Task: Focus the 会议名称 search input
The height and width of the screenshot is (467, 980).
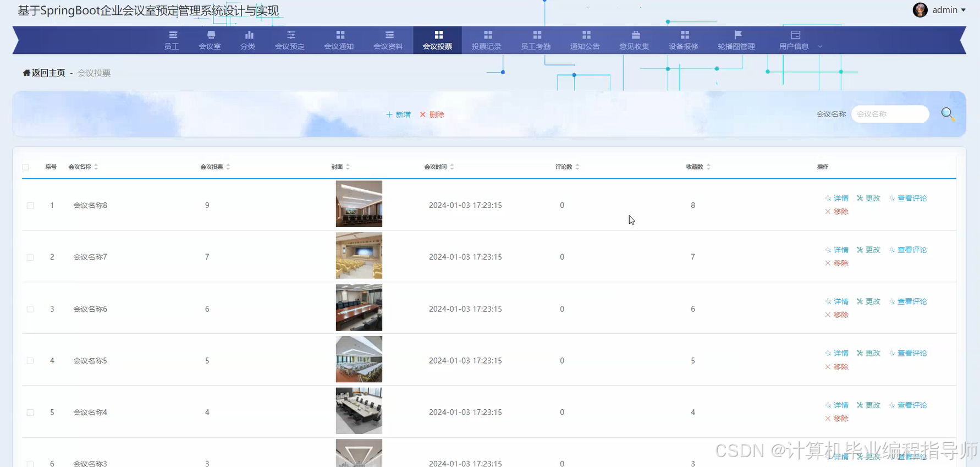Action: pyautogui.click(x=890, y=114)
